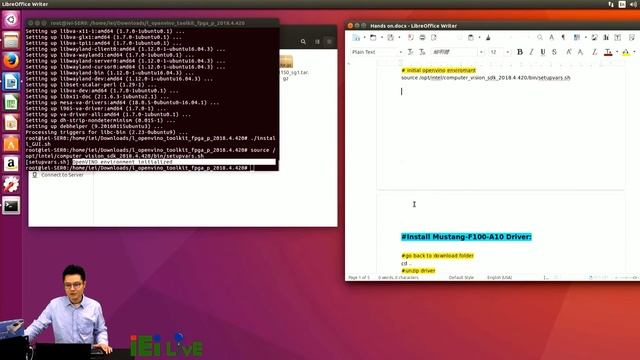The width and height of the screenshot is (640, 360).
Task: Click the New Style icon in formatting bar
Action: click(x=422, y=52)
